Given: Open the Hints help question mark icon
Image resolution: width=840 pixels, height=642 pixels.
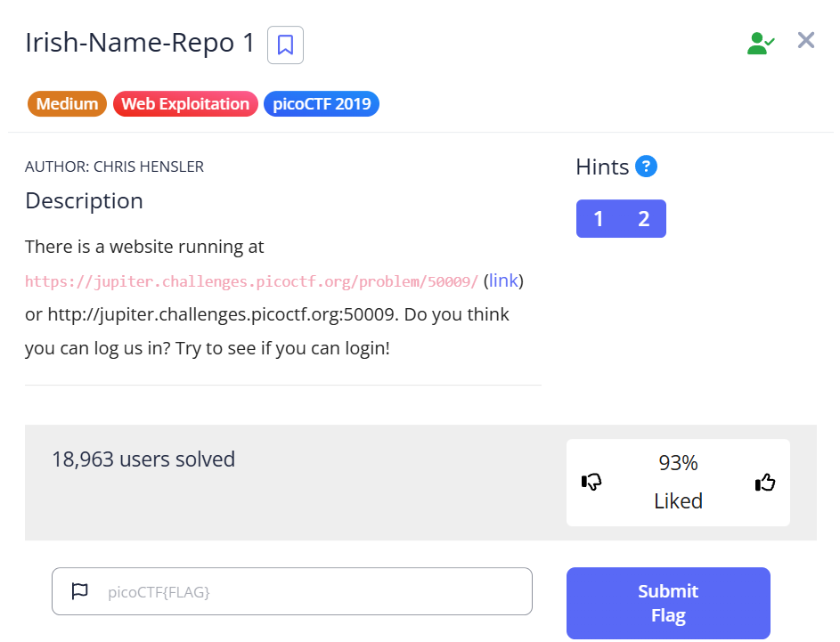Looking at the screenshot, I should (645, 167).
